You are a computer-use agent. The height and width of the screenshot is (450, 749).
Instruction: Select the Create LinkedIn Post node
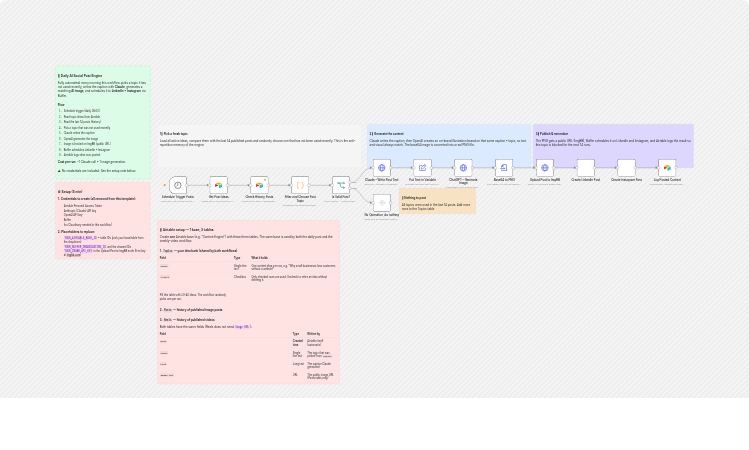[x=586, y=168]
